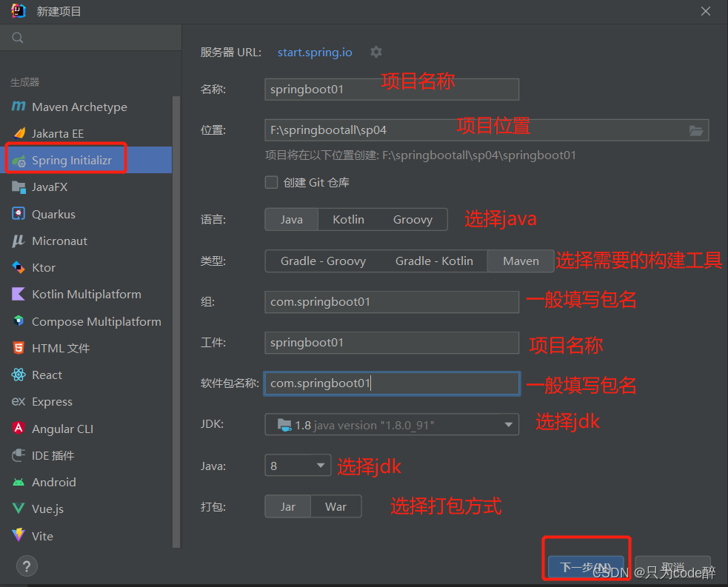728x587 pixels.
Task: Click the Vite lightning icon
Action: pos(19,535)
